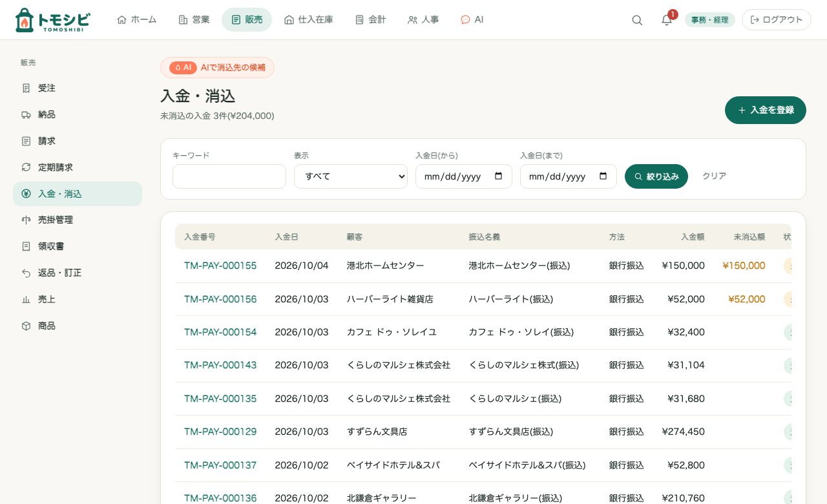Image resolution: width=827 pixels, height=504 pixels.
Task: Focus the 入金日(から) date field
Action: point(464,176)
